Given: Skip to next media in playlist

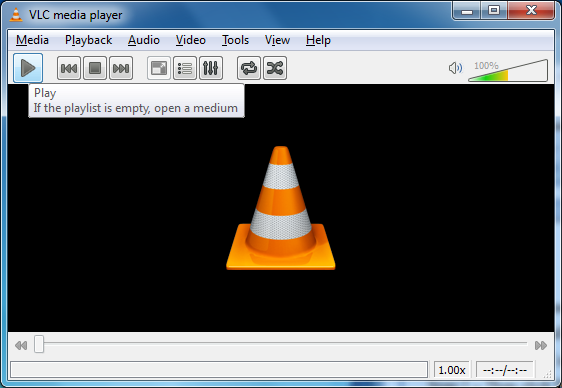Looking at the screenshot, I should click(121, 68).
